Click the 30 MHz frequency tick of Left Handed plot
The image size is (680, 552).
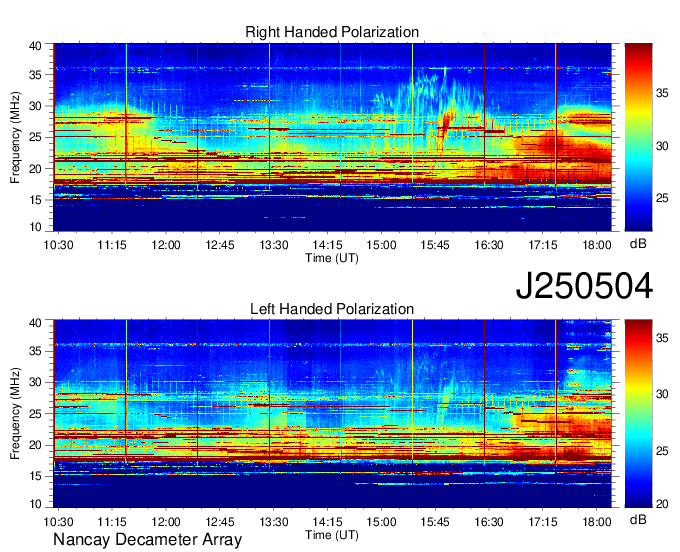pyautogui.click(x=35, y=382)
